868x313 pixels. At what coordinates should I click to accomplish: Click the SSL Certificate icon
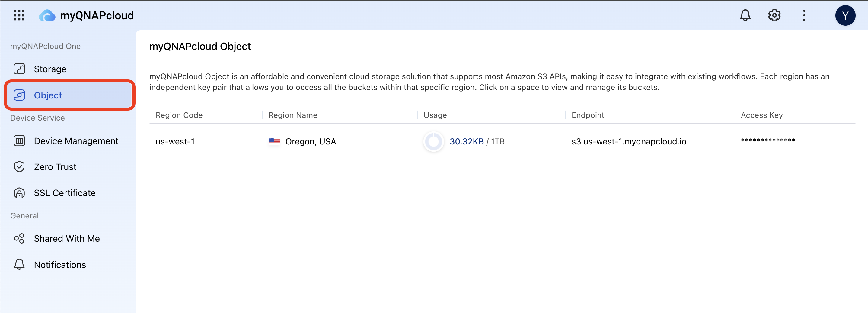pyautogui.click(x=20, y=192)
